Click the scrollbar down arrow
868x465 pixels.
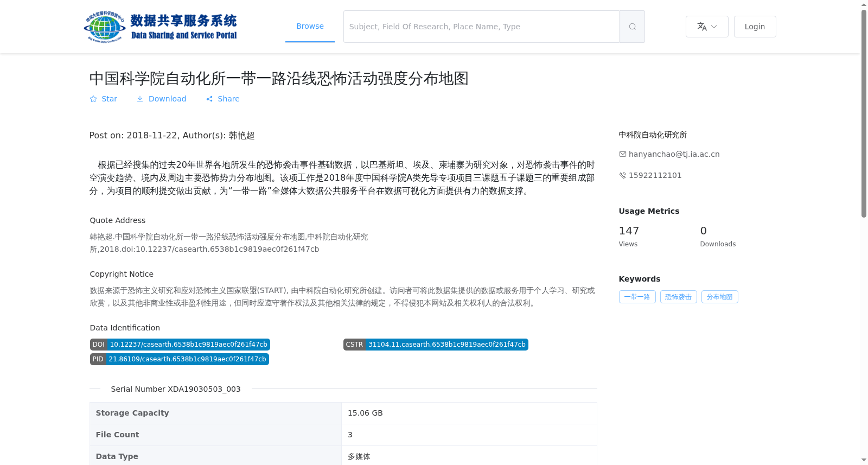(864, 460)
